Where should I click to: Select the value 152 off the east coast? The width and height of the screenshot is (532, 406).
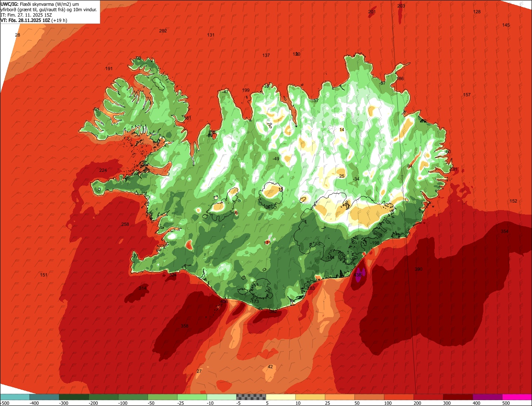coord(513,201)
